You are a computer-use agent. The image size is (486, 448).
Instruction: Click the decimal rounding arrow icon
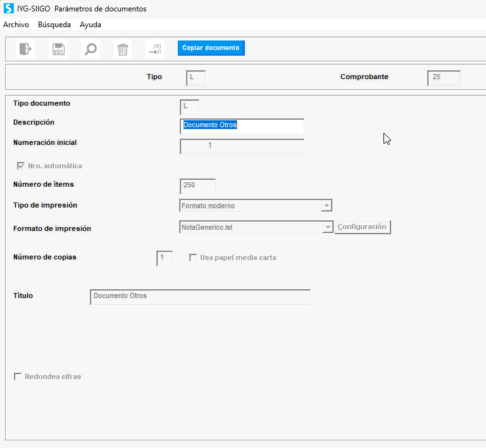point(155,49)
